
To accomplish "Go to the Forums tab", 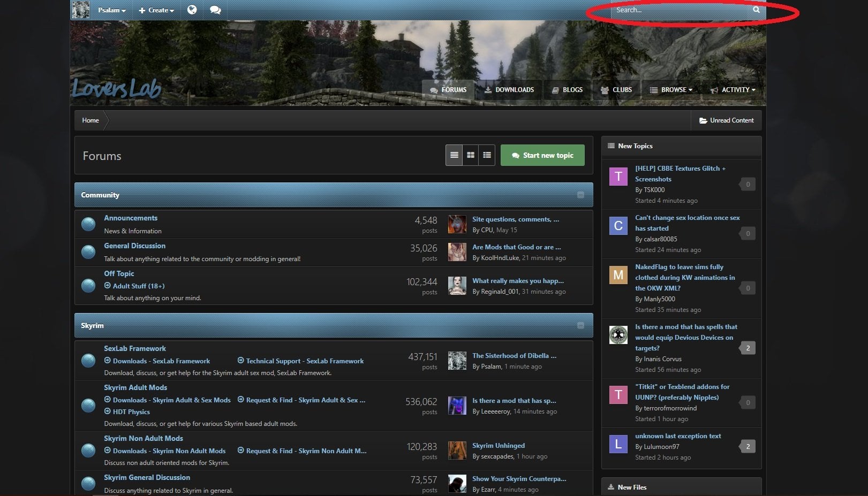I will tap(448, 90).
